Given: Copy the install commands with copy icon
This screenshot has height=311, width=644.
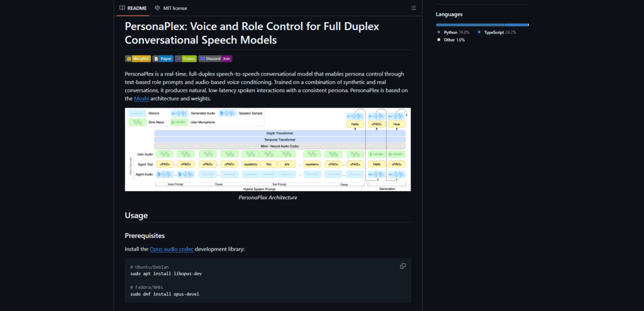Looking at the screenshot, I should click(x=403, y=266).
